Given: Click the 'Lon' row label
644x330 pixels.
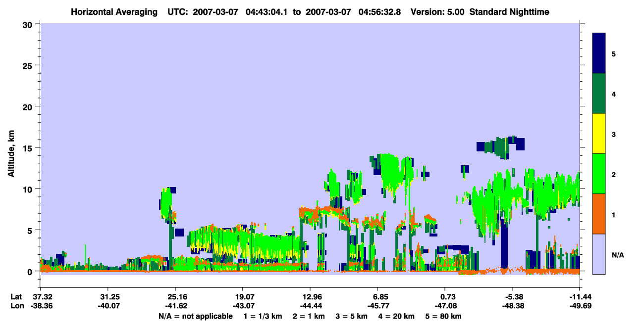Looking at the screenshot, I should [17, 306].
